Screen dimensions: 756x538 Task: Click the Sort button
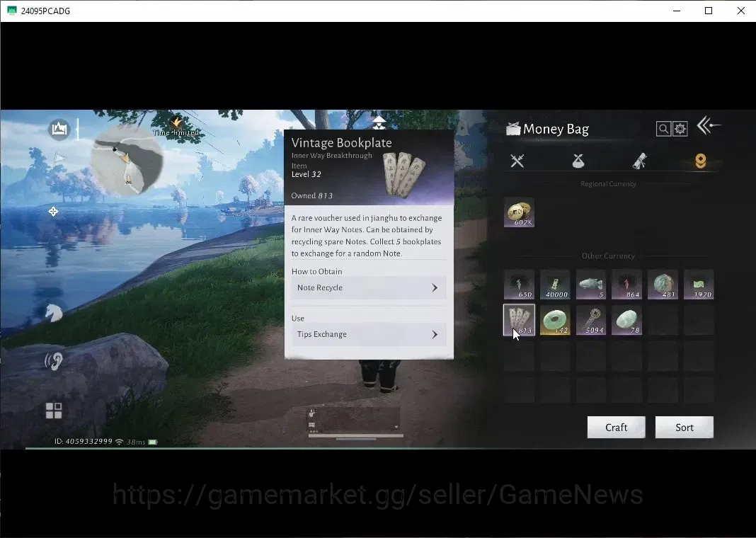(x=685, y=427)
